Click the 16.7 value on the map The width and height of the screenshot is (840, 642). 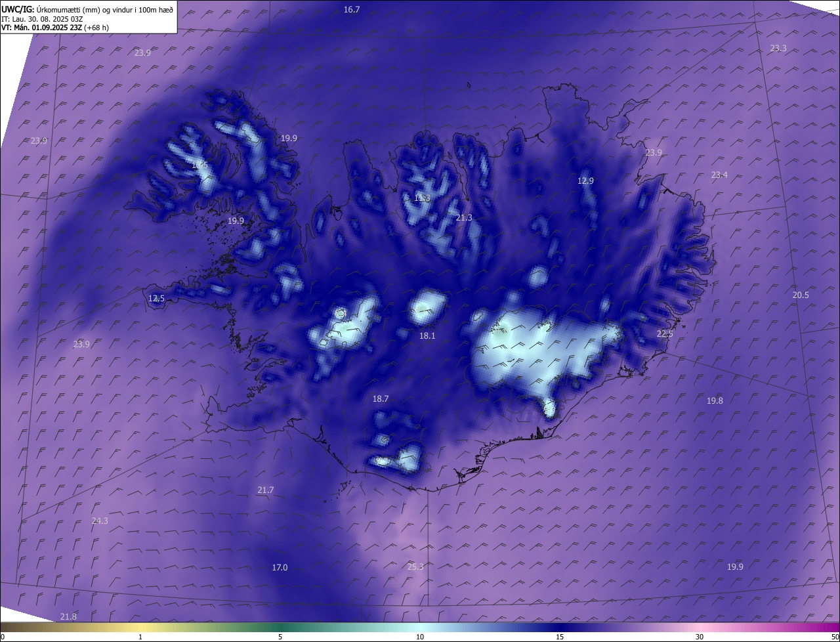tap(352, 9)
